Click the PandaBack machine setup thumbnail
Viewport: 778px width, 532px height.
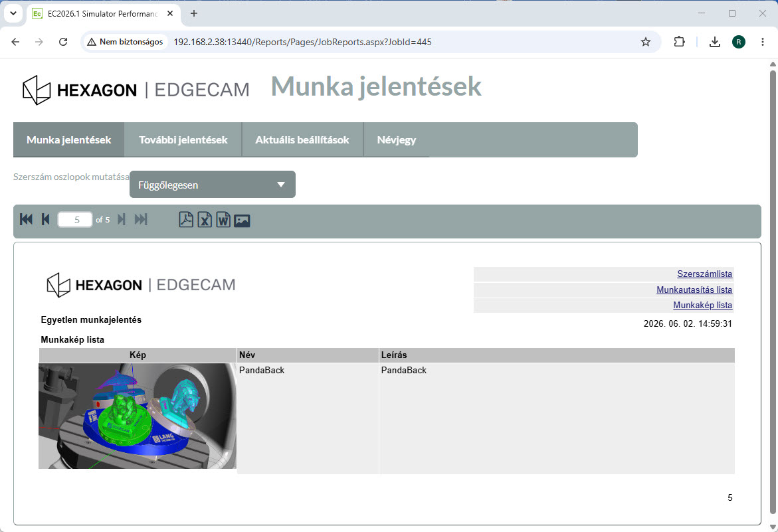pos(138,416)
